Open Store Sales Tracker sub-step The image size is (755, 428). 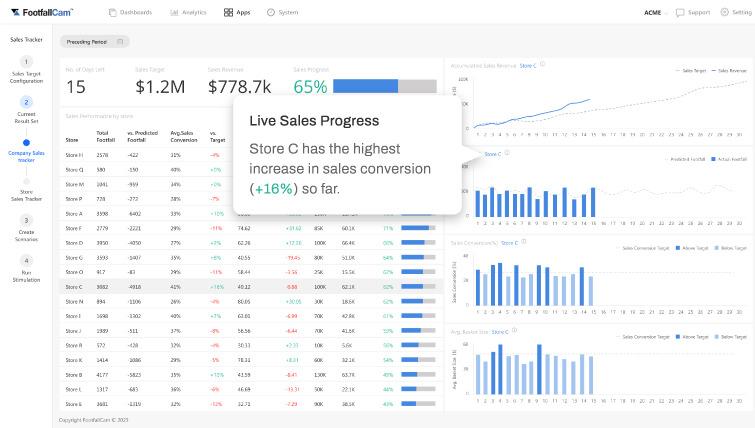(26, 191)
